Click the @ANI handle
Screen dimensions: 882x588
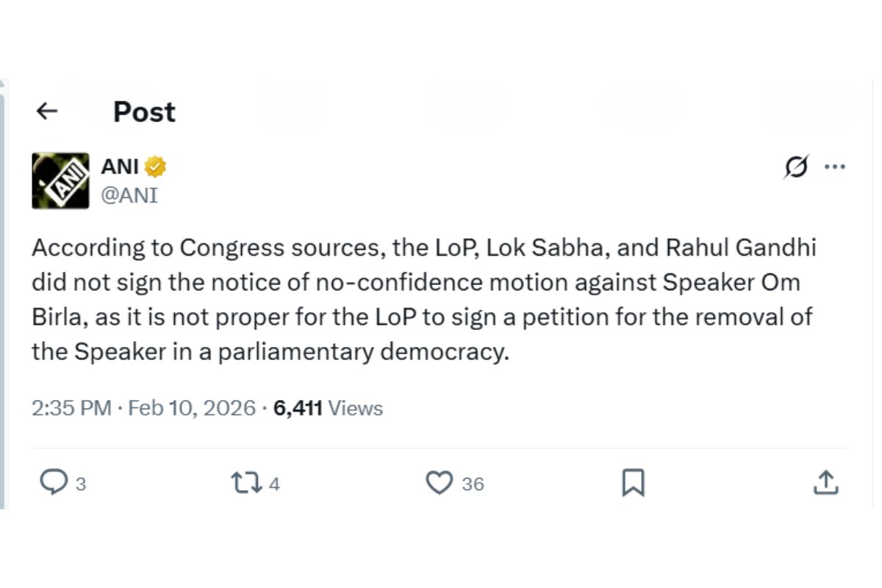[129, 195]
